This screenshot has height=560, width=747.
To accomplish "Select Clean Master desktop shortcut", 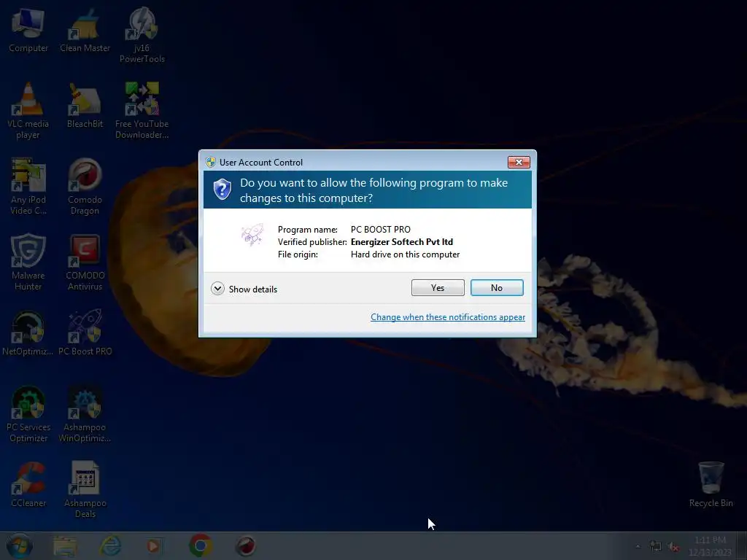I will [x=85, y=29].
